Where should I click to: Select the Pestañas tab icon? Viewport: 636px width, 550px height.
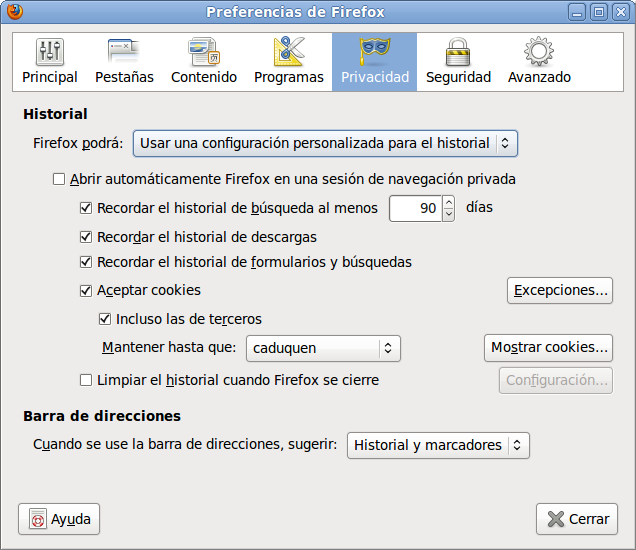point(124,52)
